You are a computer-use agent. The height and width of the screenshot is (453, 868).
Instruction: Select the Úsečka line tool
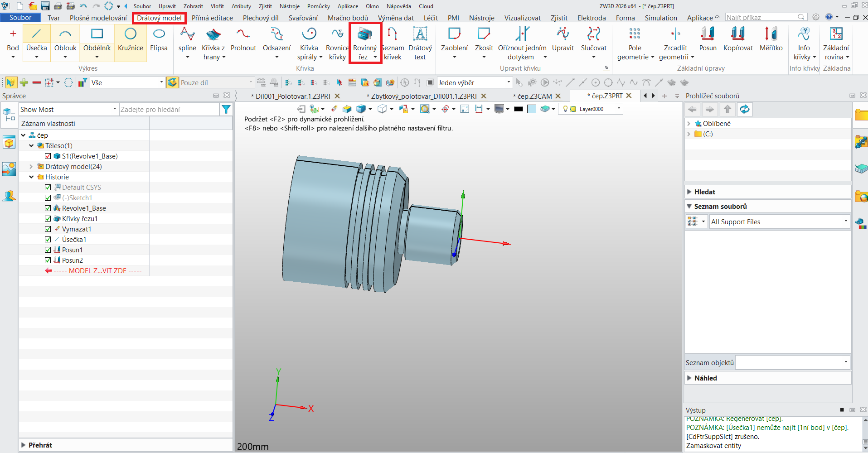click(x=37, y=39)
